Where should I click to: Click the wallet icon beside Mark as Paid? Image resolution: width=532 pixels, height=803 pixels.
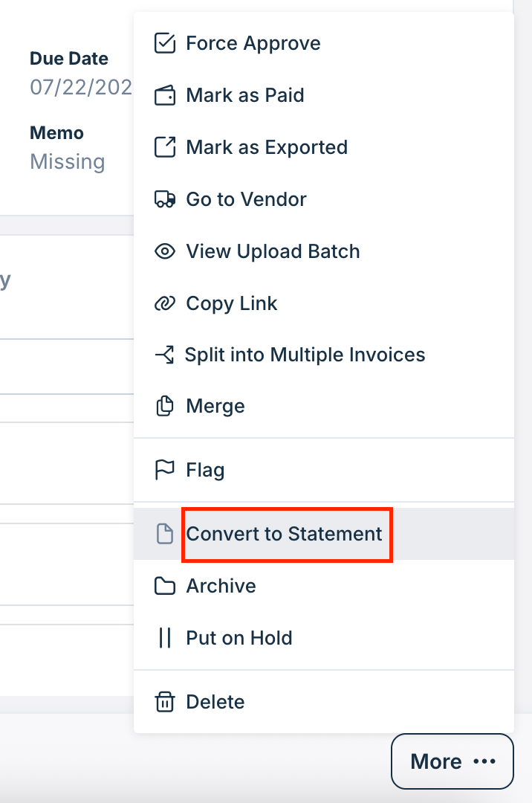point(165,95)
